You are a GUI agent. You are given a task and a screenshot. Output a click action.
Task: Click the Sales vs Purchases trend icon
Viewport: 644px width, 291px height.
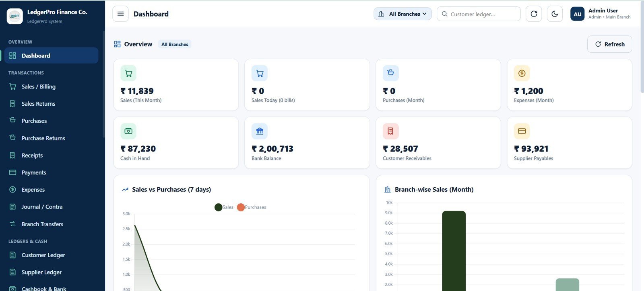(x=125, y=189)
